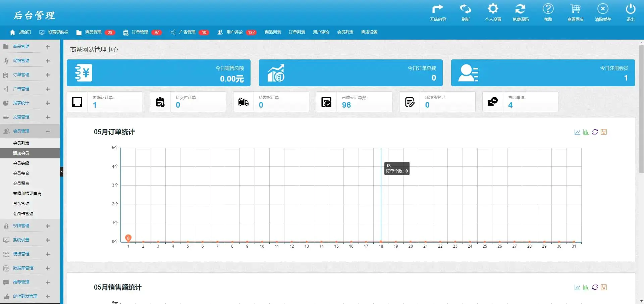Select 会员等级 in the sidebar submenu

coord(21,163)
